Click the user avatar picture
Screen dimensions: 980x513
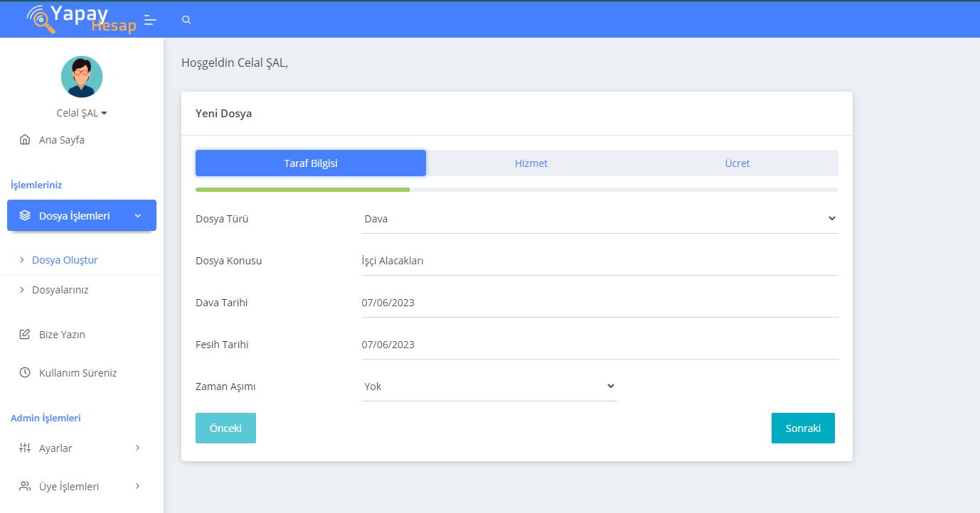[x=82, y=77]
